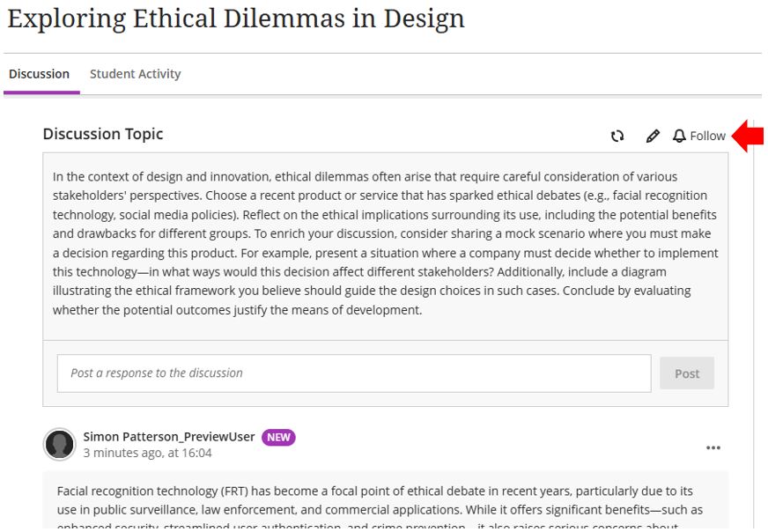
Task: Toggle the Follow label for this discussion
Action: (x=707, y=136)
